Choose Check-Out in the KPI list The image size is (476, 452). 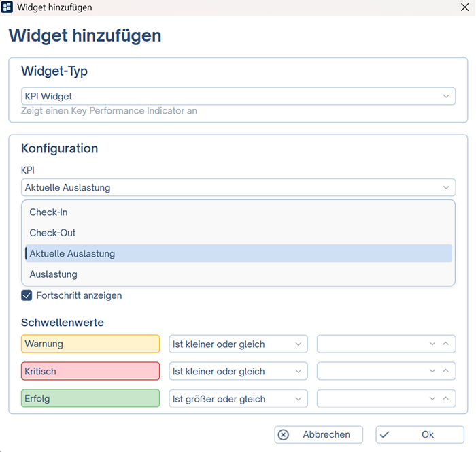(x=53, y=233)
